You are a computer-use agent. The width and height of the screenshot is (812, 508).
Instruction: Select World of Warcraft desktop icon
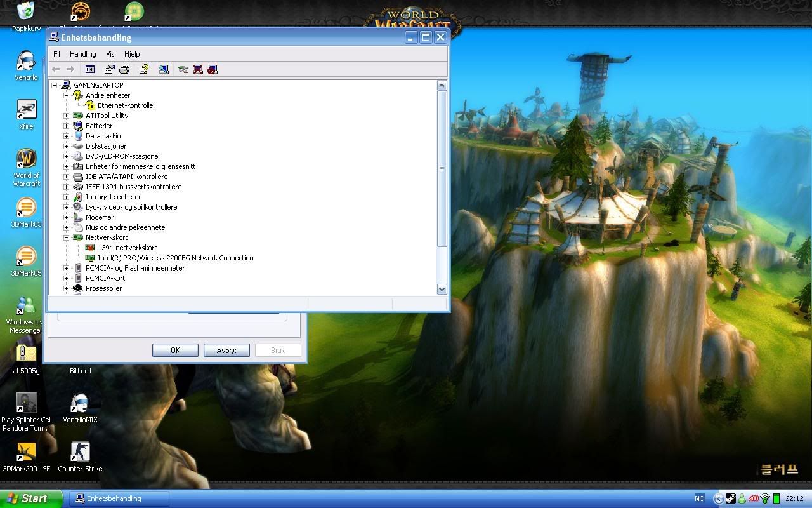26,168
